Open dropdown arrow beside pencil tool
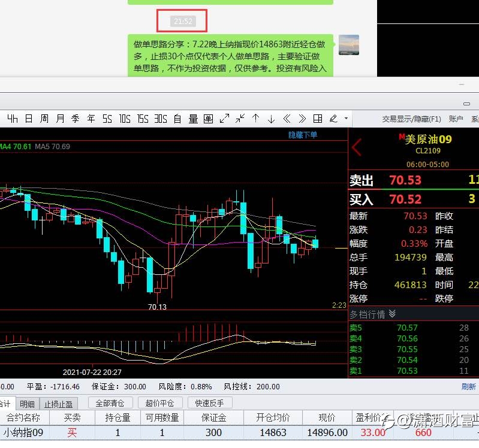Image resolution: width=479 pixels, height=448 pixels. pyautogui.click(x=346, y=119)
